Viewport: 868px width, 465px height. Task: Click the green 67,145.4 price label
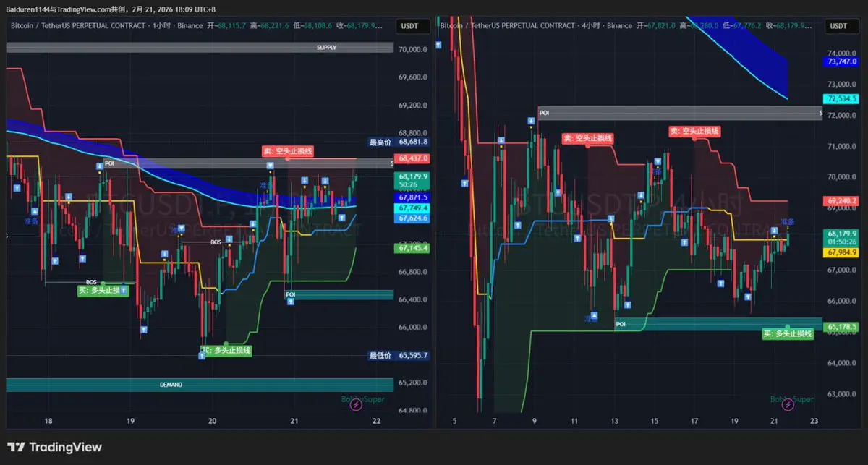[x=412, y=248]
